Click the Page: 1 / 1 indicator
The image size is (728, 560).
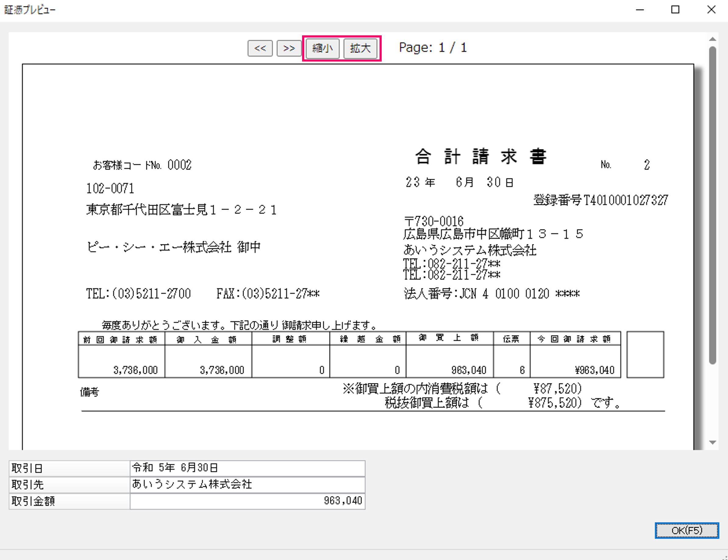433,48
